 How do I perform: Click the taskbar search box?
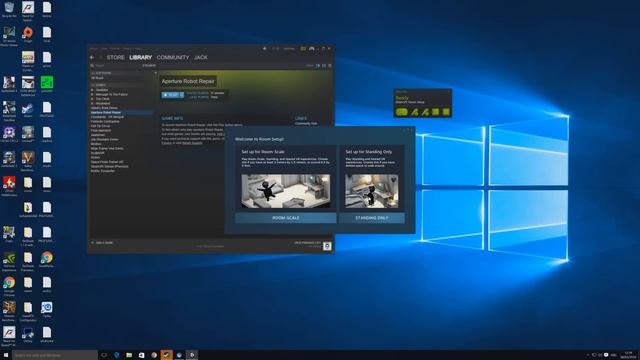[x=55, y=355]
